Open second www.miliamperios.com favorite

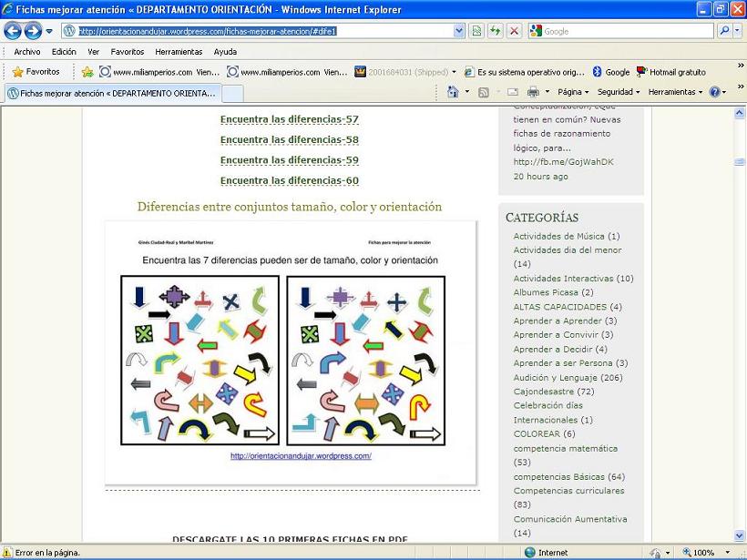pos(287,72)
